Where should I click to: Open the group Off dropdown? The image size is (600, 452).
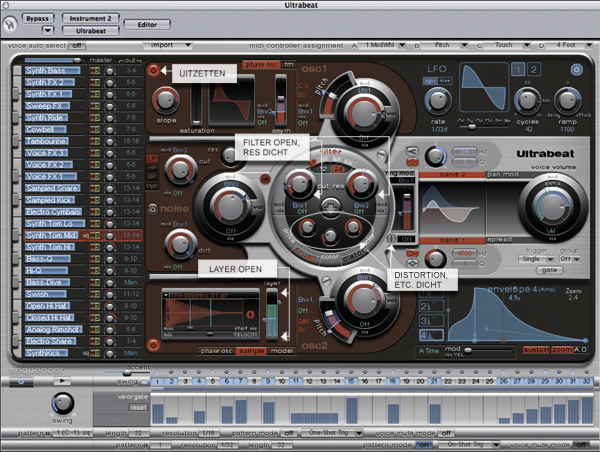click(570, 259)
